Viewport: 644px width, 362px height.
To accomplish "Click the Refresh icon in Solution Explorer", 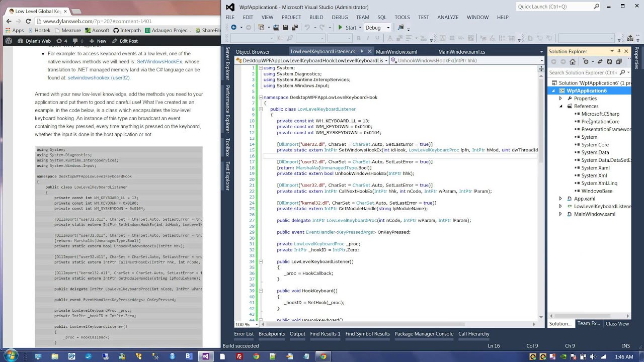I will click(x=609, y=62).
